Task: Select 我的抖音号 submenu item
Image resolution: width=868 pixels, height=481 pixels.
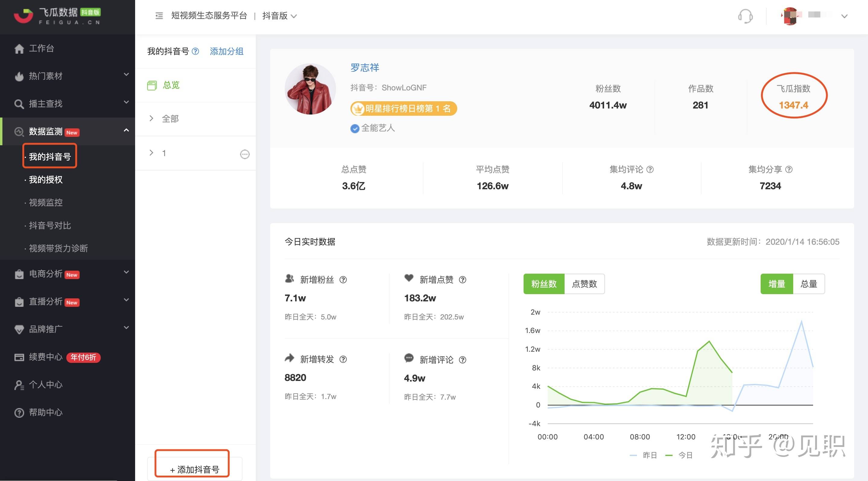Action: (x=49, y=156)
